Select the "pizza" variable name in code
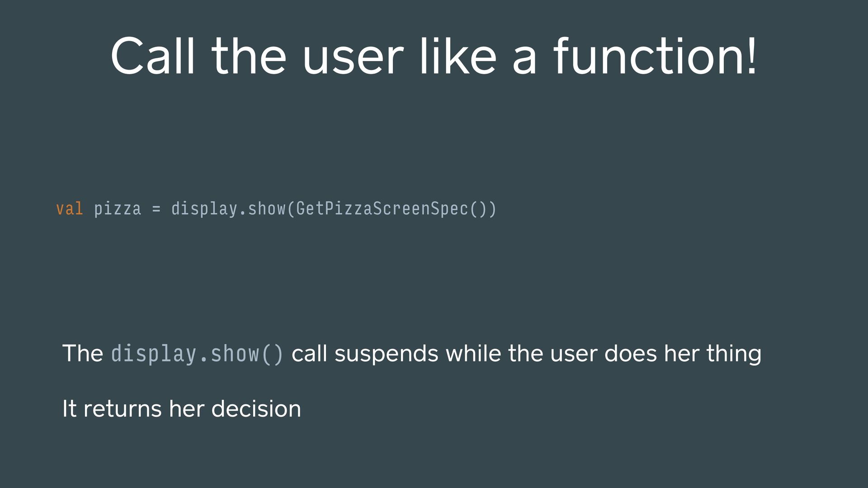 [x=118, y=210]
